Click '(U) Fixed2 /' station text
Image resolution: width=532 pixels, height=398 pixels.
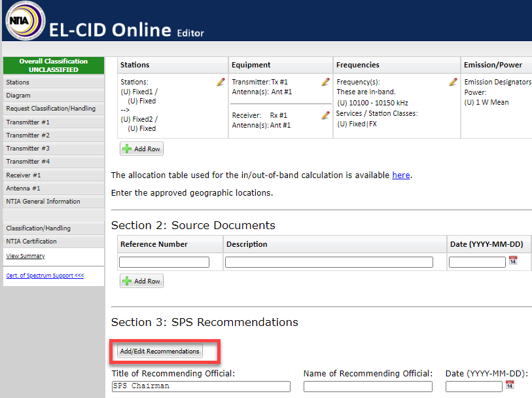[139, 119]
